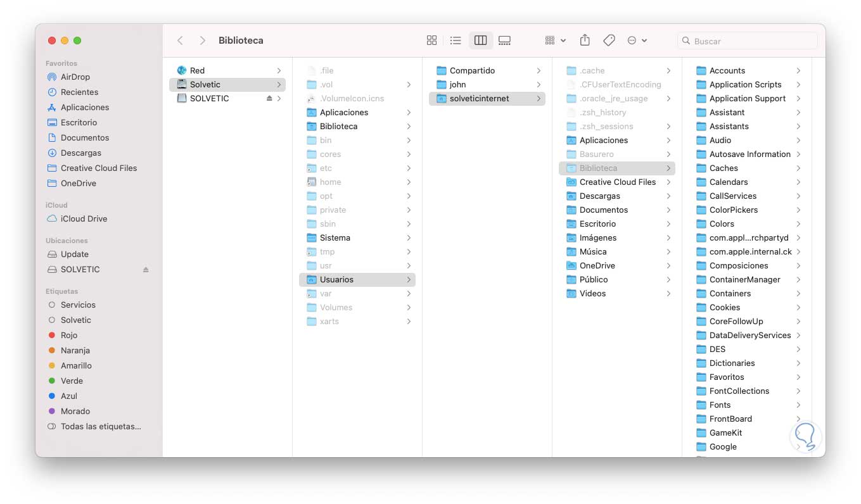
Task: Open the Sistema folder
Action: pyautogui.click(x=357, y=237)
